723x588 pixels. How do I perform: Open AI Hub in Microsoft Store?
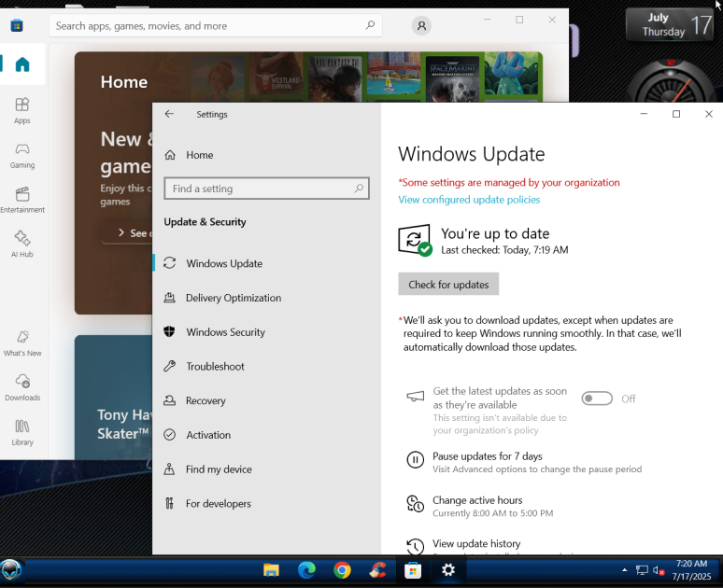click(22, 245)
